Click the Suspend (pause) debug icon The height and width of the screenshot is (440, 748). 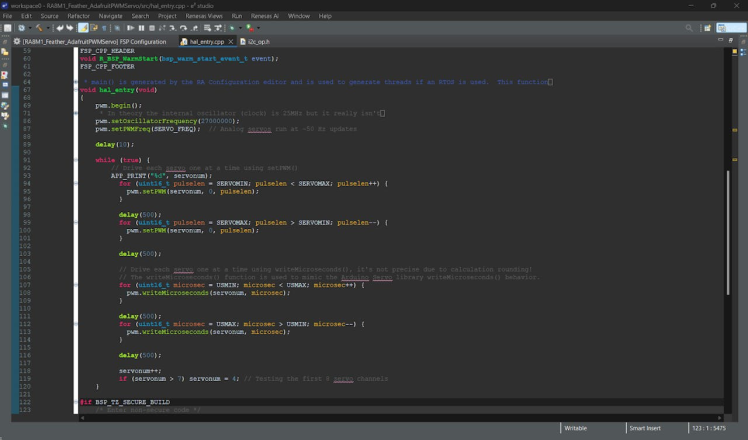pyautogui.click(x=139, y=28)
